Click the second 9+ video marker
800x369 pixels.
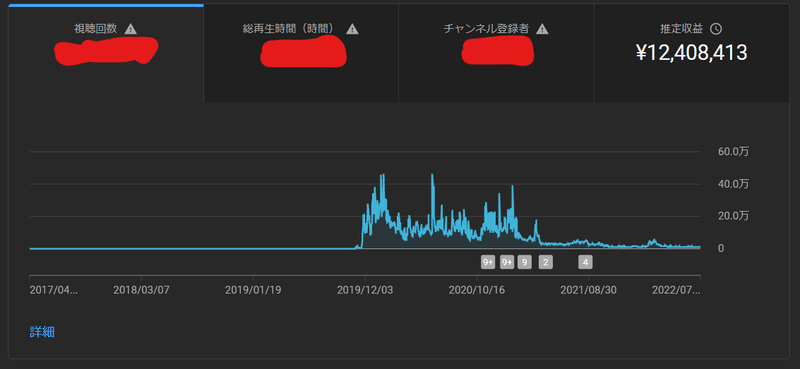[507, 262]
